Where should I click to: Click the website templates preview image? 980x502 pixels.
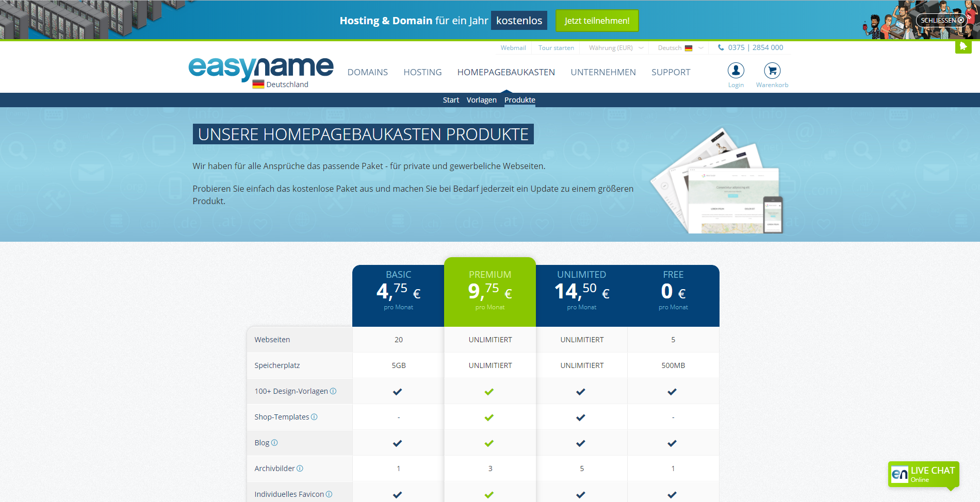point(717,181)
